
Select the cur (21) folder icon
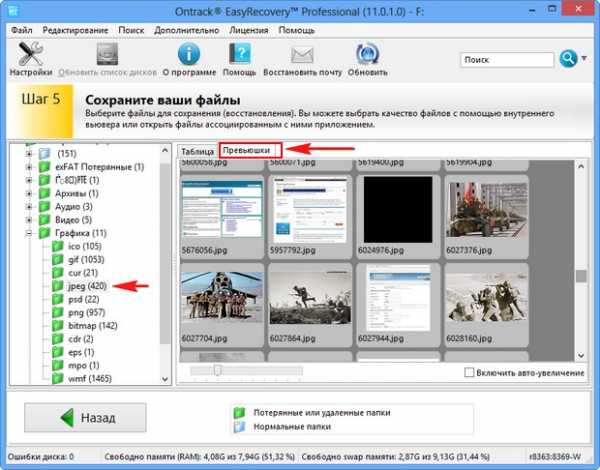[58, 273]
